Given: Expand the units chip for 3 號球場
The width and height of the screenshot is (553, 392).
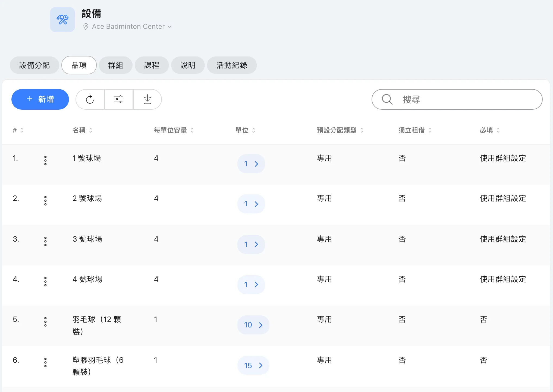Looking at the screenshot, I should click(x=251, y=245).
